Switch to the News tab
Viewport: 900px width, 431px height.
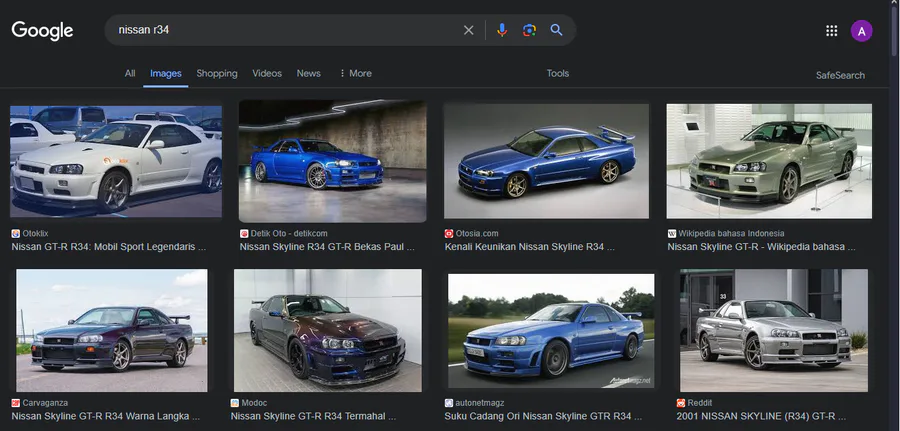309,73
